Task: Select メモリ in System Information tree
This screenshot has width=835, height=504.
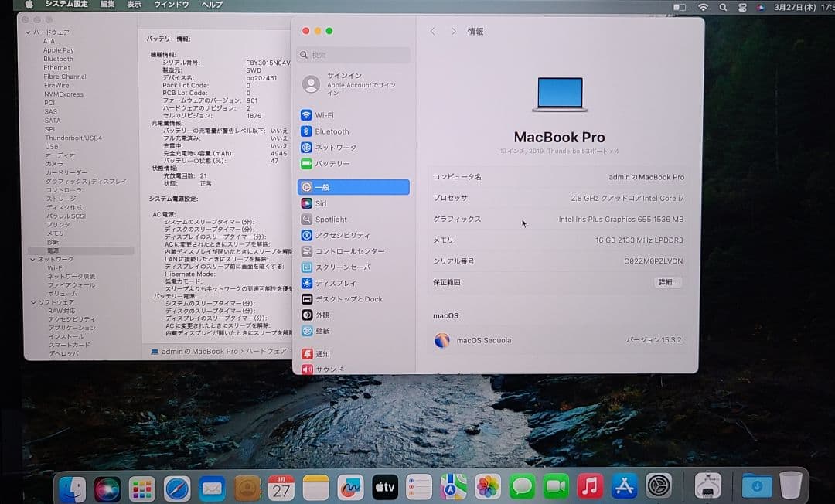Action: click(x=55, y=233)
